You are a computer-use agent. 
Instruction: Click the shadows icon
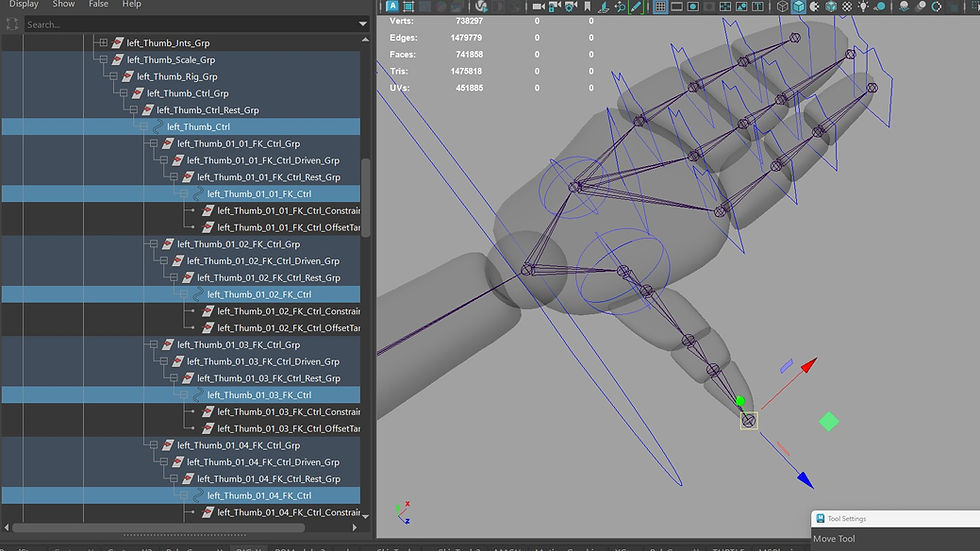880,6
